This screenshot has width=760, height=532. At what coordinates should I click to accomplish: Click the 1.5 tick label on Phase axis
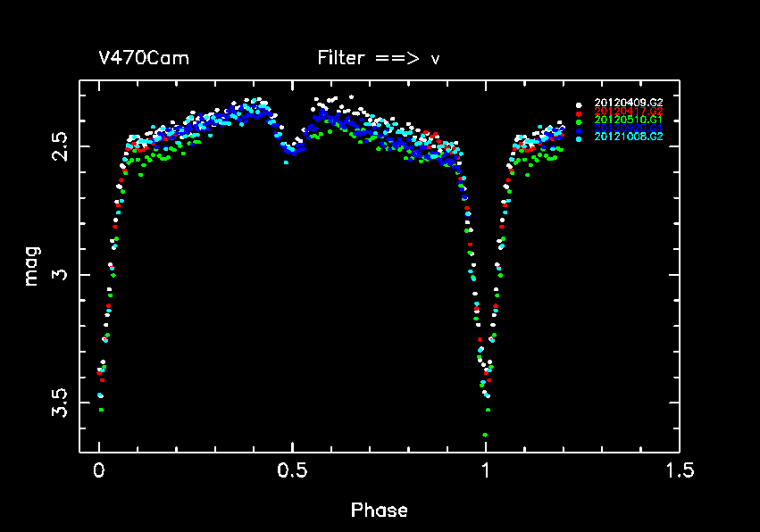click(679, 470)
